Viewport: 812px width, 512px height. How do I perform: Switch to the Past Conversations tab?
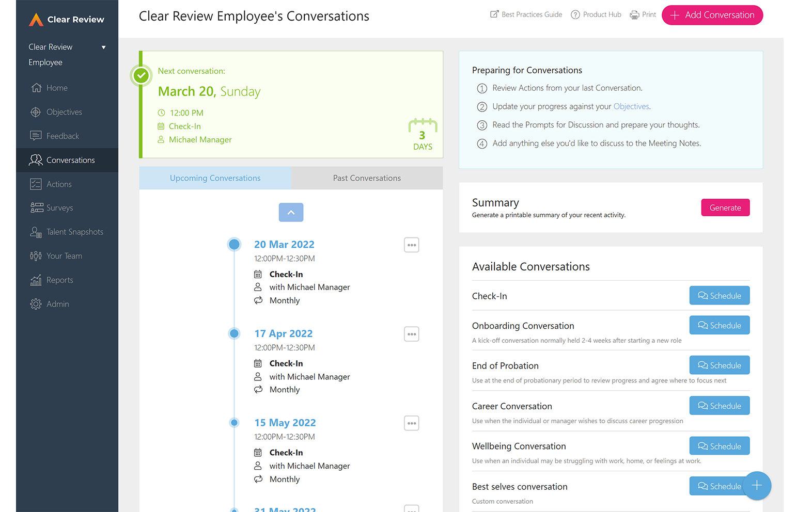tap(367, 178)
